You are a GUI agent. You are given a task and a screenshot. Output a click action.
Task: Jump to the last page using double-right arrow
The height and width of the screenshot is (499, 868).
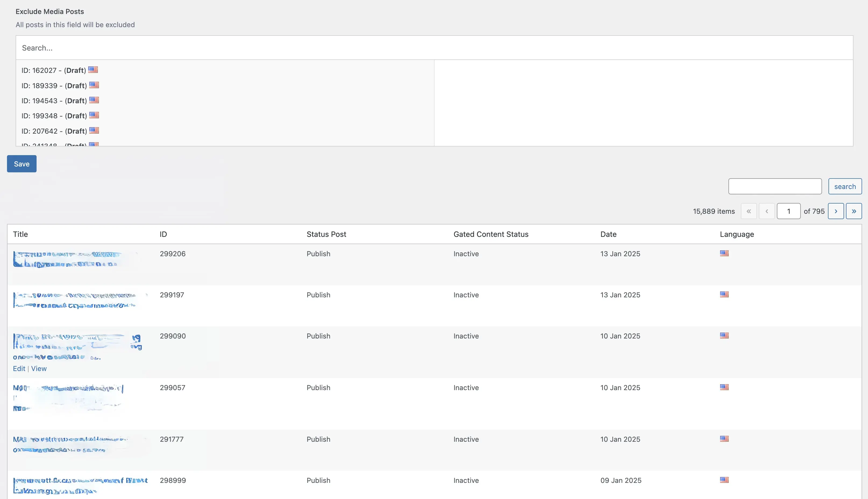854,211
